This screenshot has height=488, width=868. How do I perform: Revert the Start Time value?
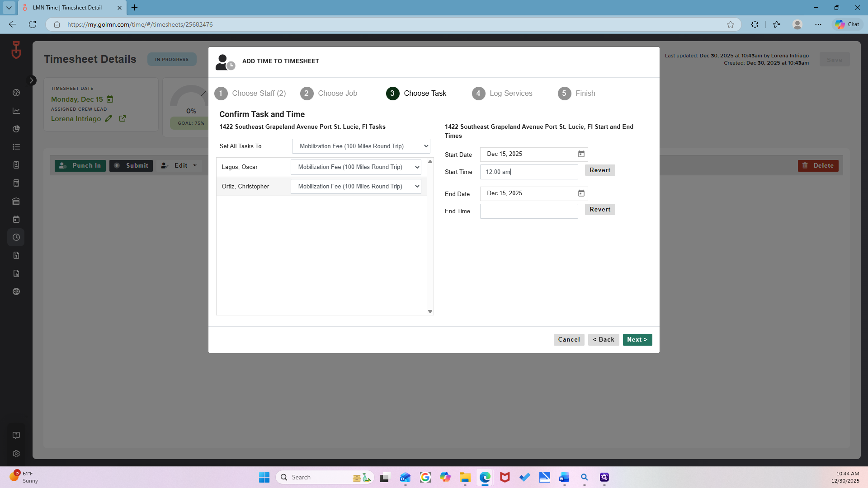600,170
